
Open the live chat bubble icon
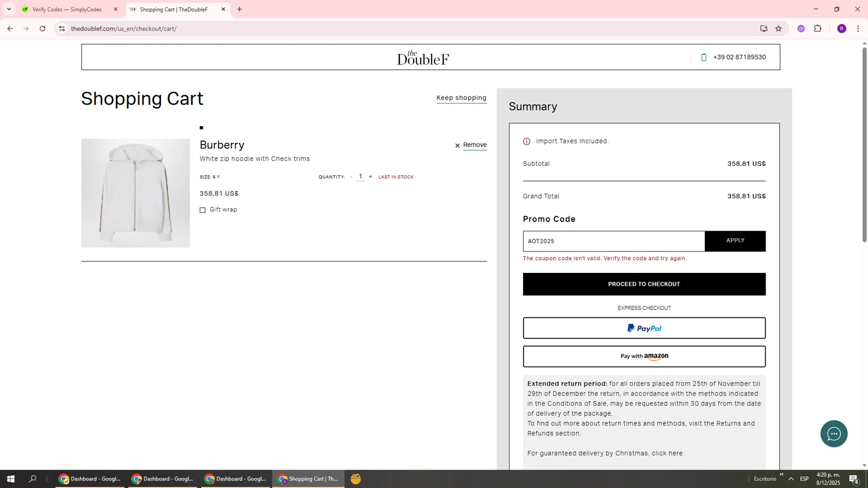click(834, 434)
